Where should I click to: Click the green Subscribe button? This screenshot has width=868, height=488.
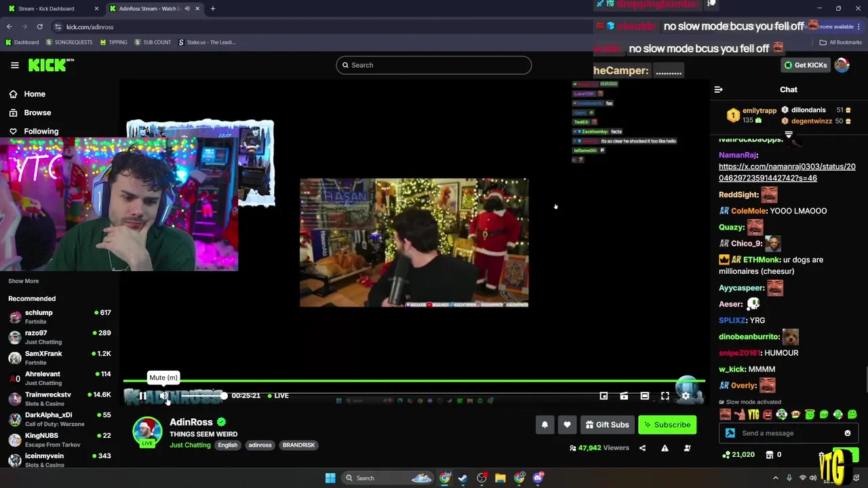tap(667, 425)
